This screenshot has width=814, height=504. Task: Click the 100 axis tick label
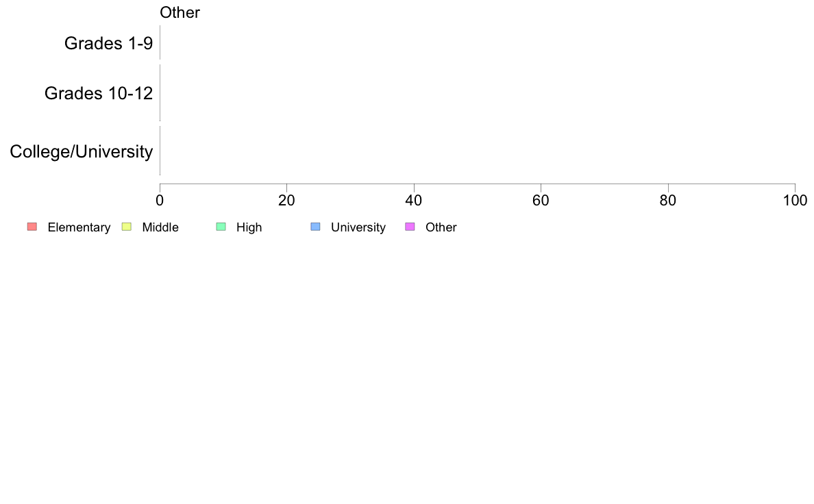coord(795,201)
